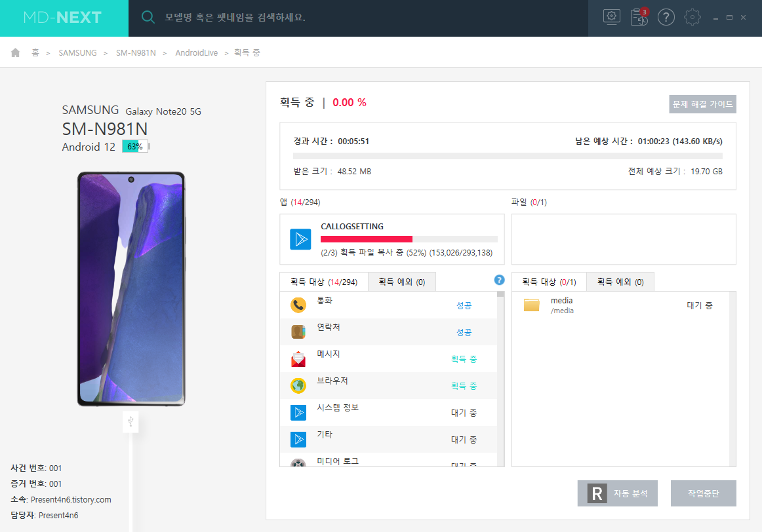Click 성공 status in 연락처 row

pos(464,332)
